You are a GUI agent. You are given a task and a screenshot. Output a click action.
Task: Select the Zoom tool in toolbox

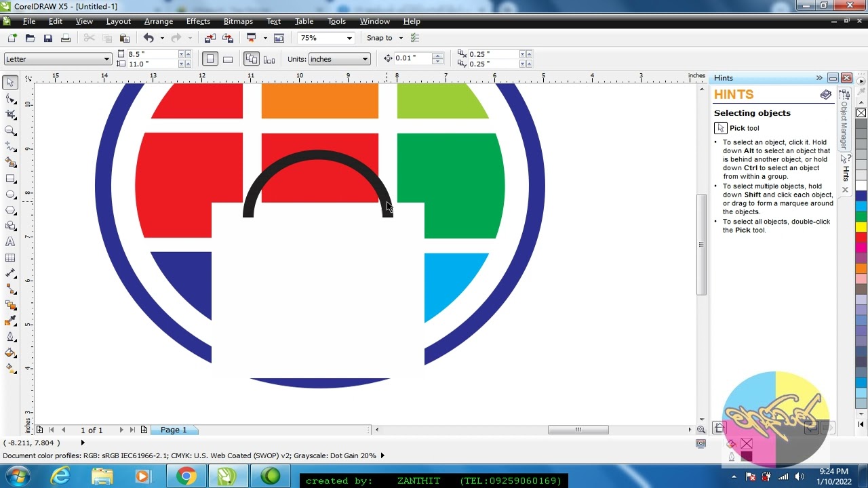11,131
